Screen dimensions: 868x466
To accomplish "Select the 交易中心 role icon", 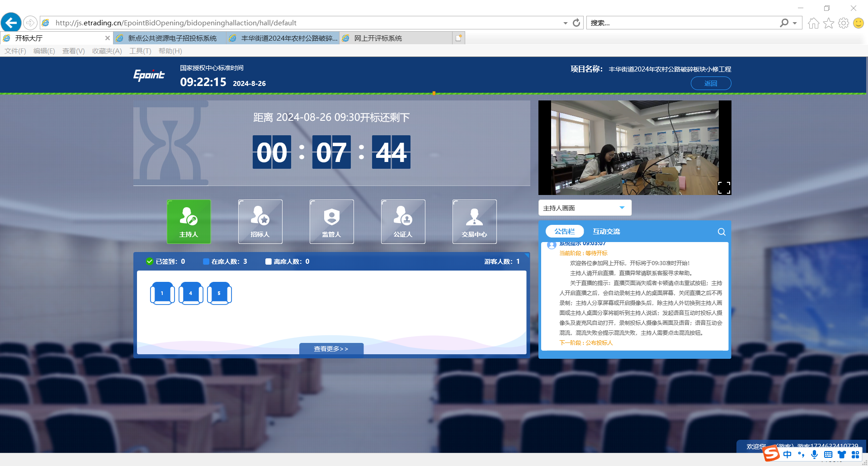I will [474, 221].
